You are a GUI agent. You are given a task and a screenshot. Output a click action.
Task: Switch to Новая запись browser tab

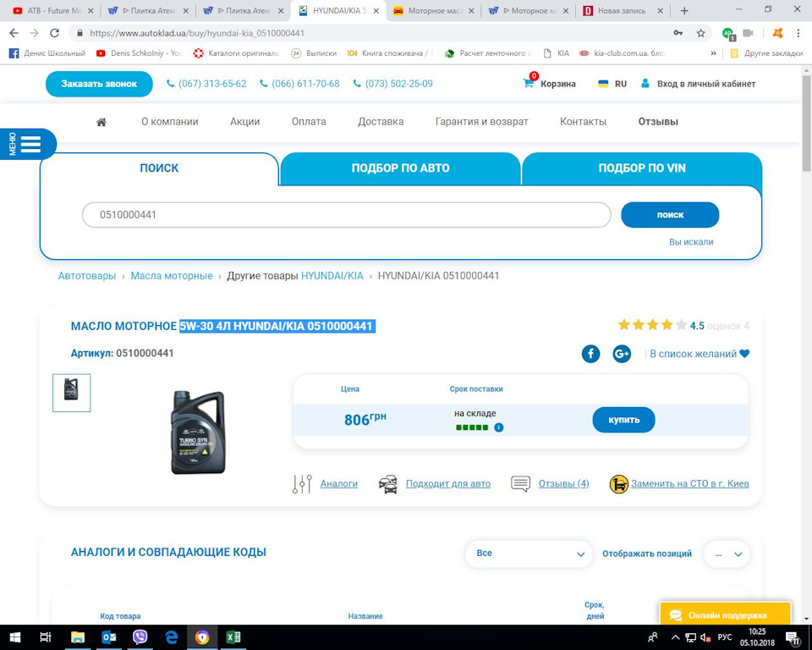[622, 10]
